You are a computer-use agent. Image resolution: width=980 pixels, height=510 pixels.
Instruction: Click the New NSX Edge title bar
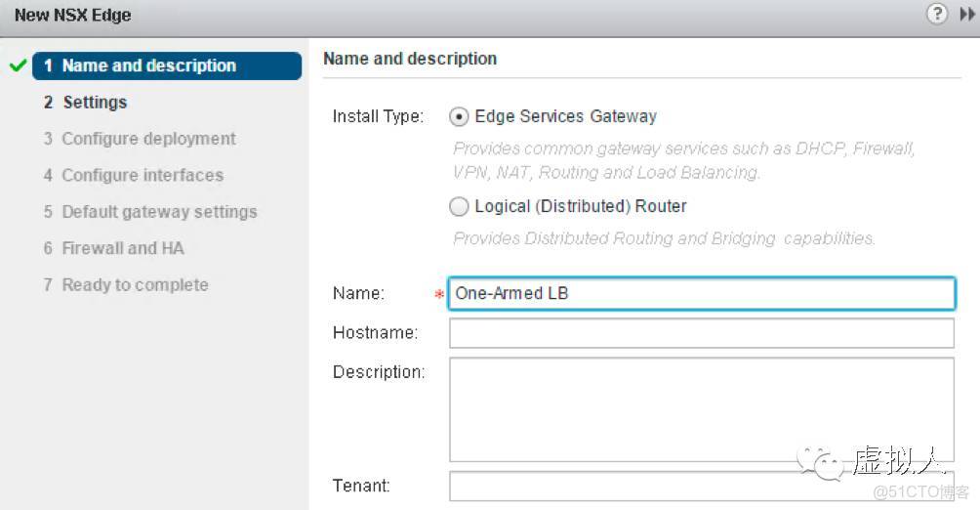coord(73,16)
